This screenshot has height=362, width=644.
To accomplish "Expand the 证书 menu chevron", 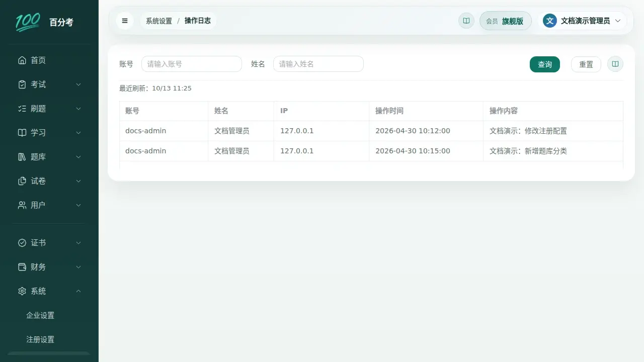I will click(x=78, y=243).
